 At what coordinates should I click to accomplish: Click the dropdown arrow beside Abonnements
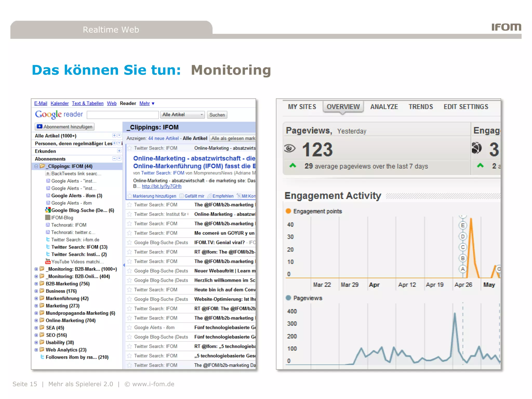(119, 158)
